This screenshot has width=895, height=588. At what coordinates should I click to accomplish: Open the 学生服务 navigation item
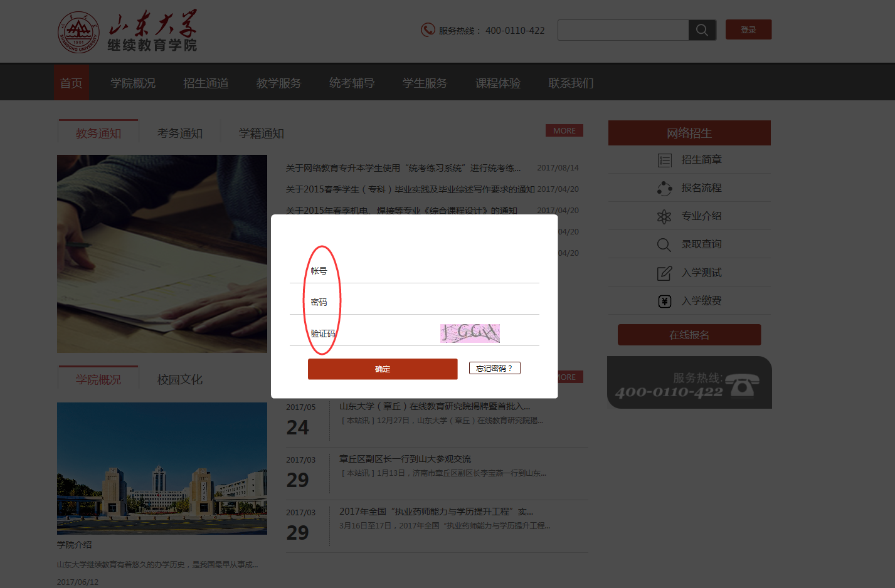tap(425, 83)
